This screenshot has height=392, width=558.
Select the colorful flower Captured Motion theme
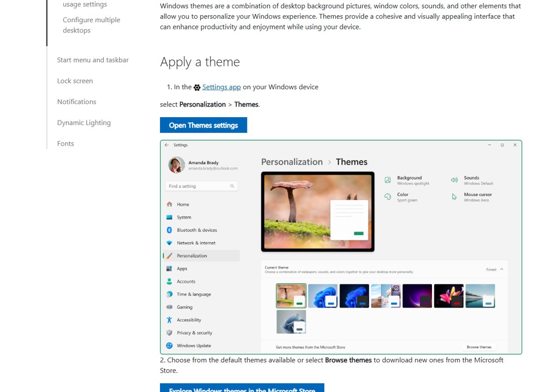[449, 296]
